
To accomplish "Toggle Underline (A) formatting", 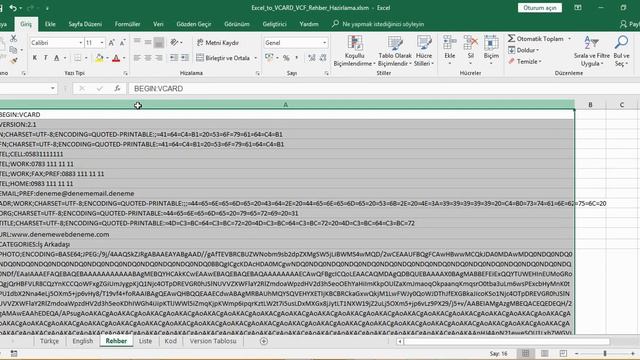I will (57, 58).
